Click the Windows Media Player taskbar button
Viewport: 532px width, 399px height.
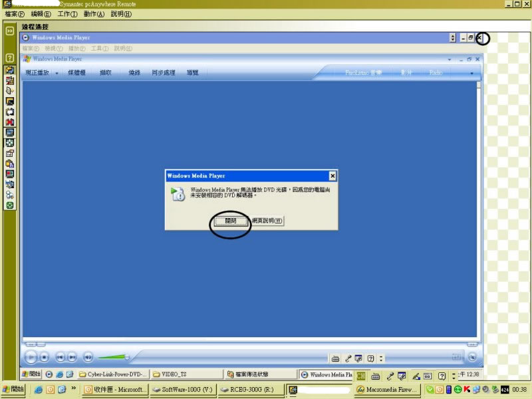327,374
